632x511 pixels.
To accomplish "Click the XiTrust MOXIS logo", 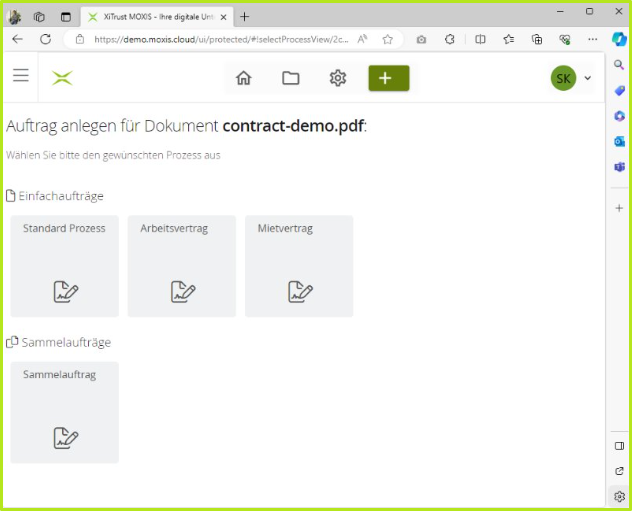I will 62,78.
